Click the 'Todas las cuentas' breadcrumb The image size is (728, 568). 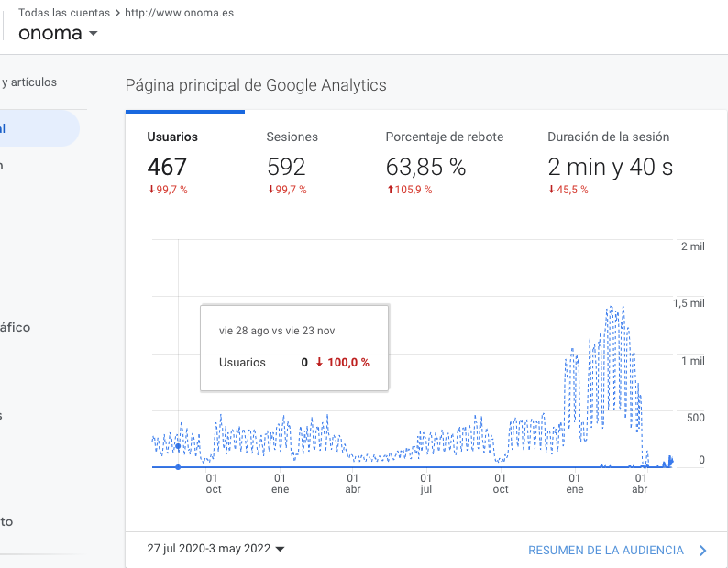click(x=64, y=13)
